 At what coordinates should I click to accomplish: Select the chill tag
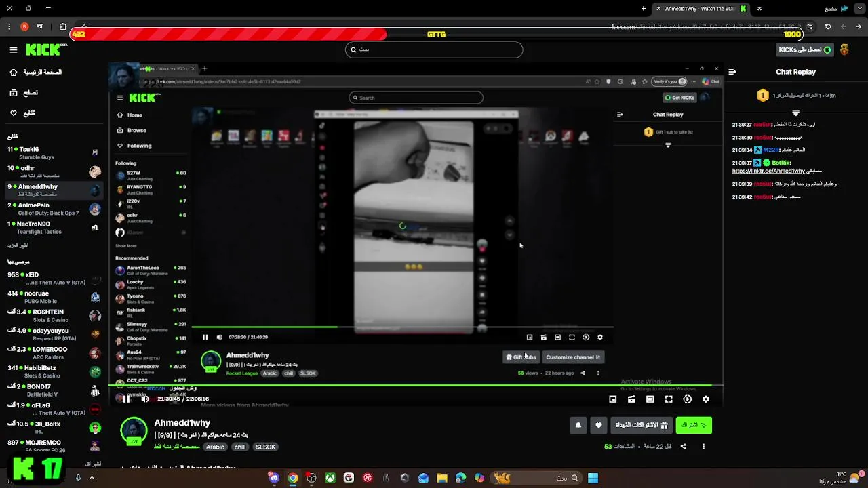click(240, 447)
